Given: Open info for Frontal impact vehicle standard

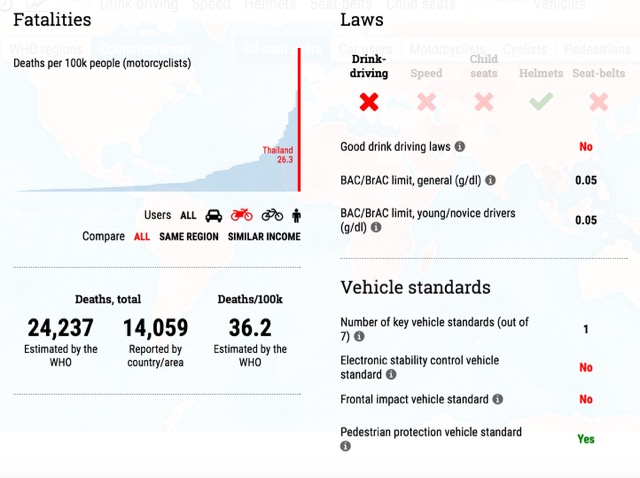Looking at the screenshot, I should pos(498,399).
